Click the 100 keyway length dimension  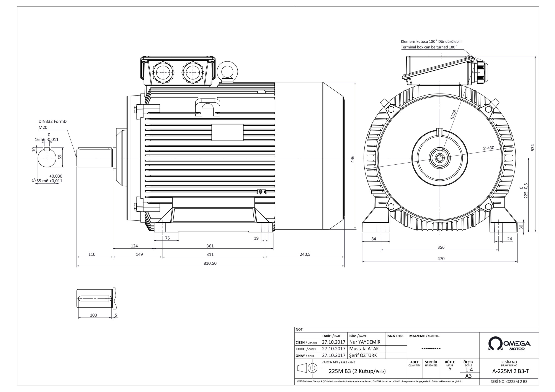93,315
